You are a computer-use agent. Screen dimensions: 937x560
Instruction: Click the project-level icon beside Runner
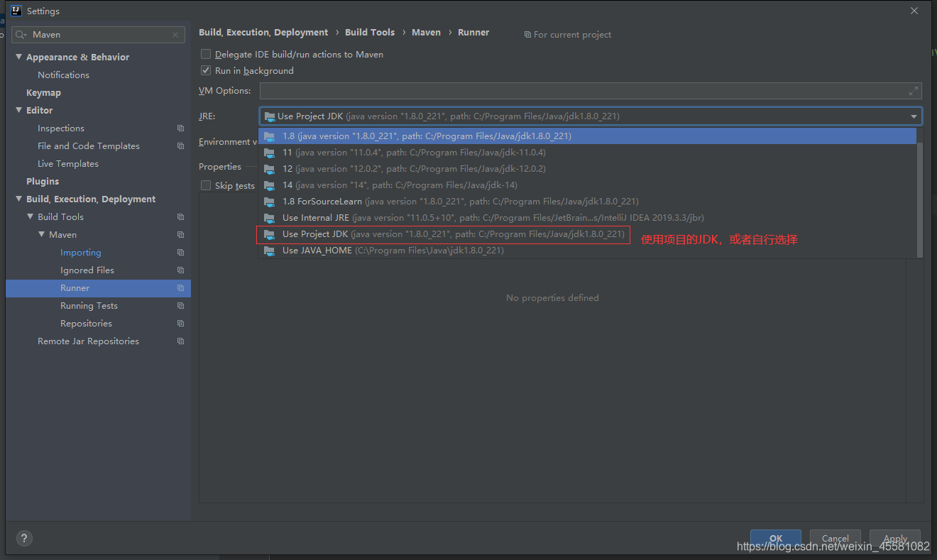180,288
